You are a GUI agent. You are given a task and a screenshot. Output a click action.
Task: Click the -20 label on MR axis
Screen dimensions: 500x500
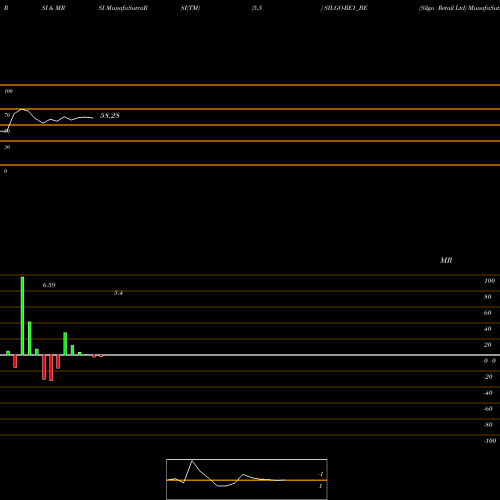click(x=488, y=377)
